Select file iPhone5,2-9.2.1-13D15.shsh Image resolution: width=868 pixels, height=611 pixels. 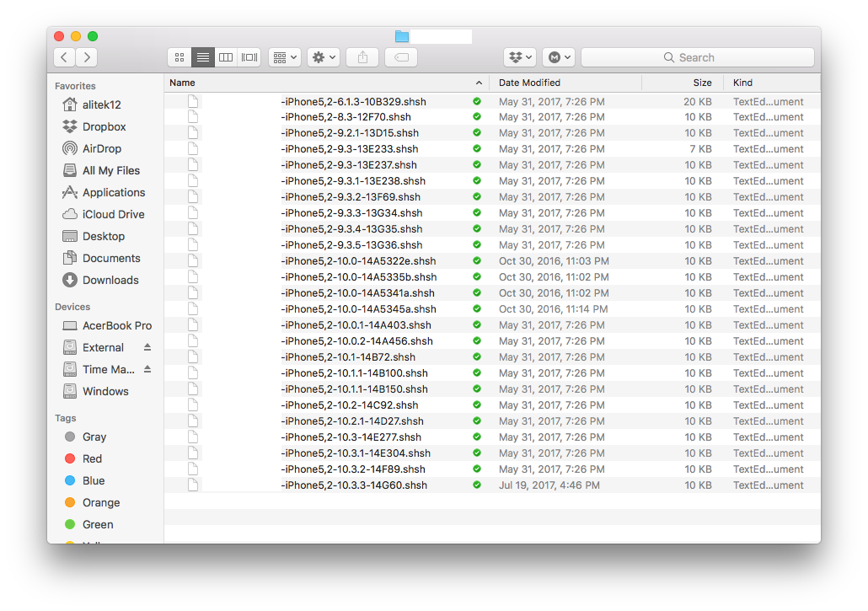(x=492, y=133)
